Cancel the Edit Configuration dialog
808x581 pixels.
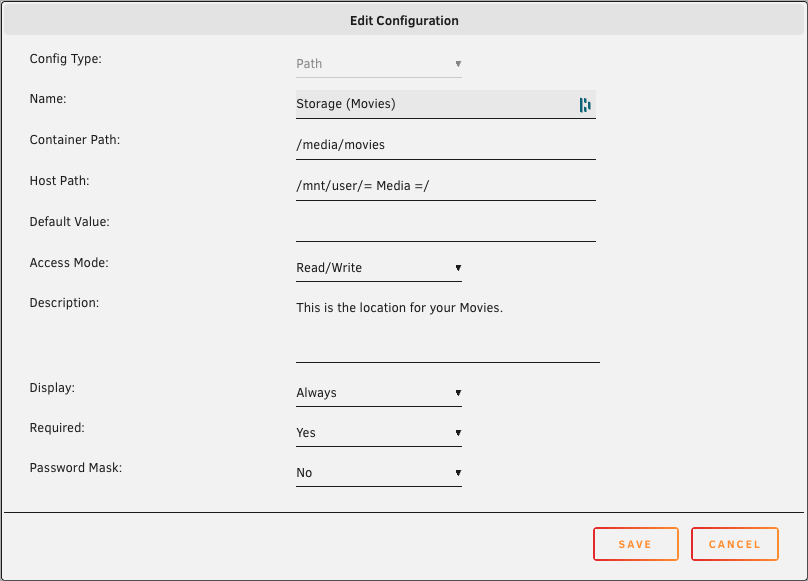[735, 544]
